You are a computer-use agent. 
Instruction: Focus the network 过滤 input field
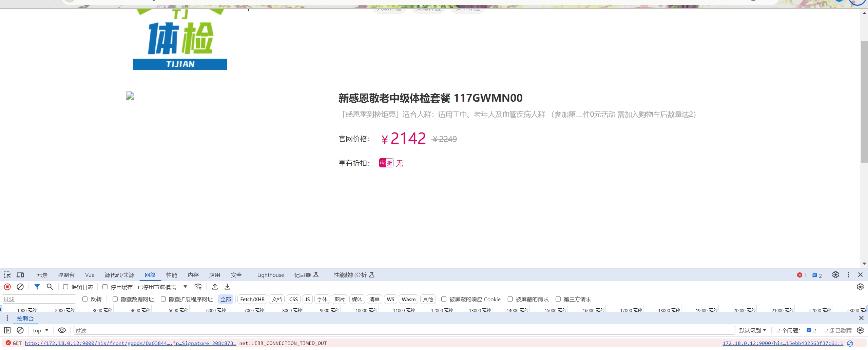[x=39, y=299]
